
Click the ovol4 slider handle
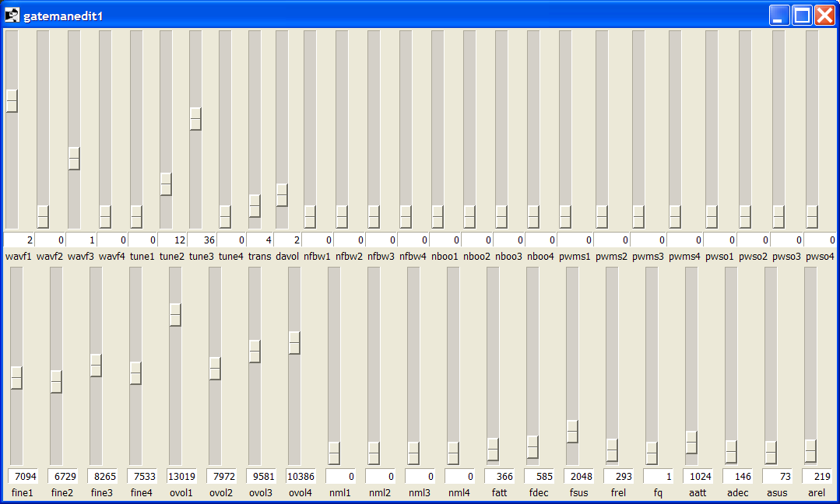pyautogui.click(x=294, y=343)
